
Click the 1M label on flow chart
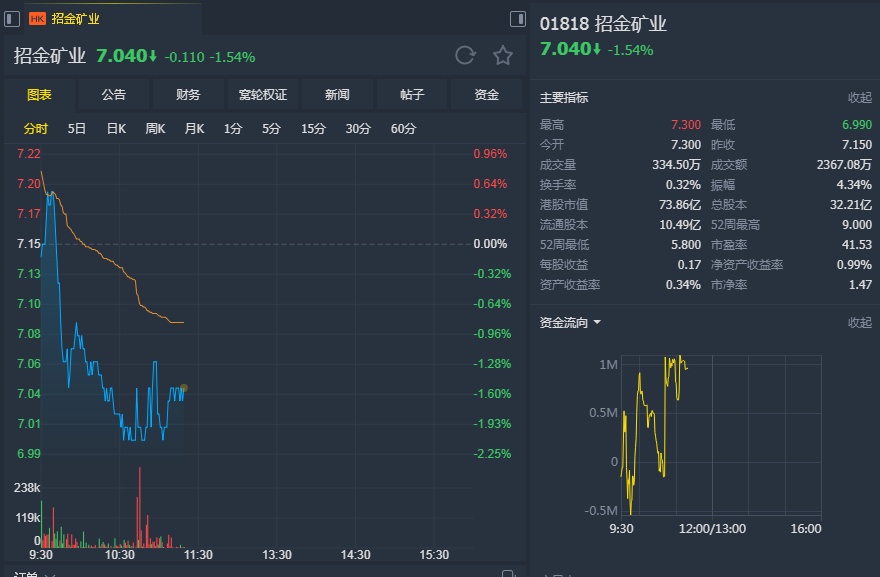point(608,365)
